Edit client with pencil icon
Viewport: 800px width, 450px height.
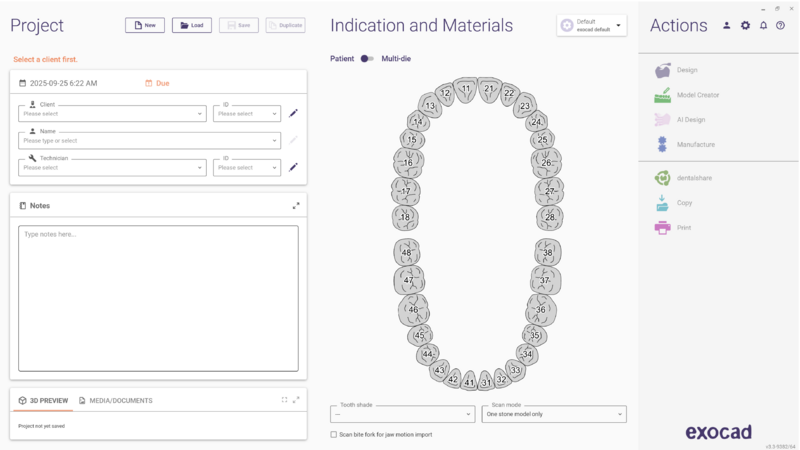tap(293, 113)
